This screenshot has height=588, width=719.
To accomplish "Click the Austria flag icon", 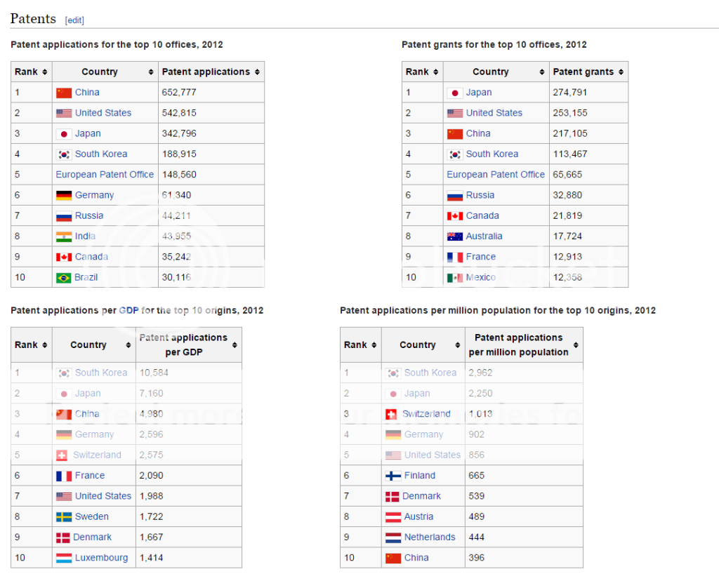I will (393, 517).
